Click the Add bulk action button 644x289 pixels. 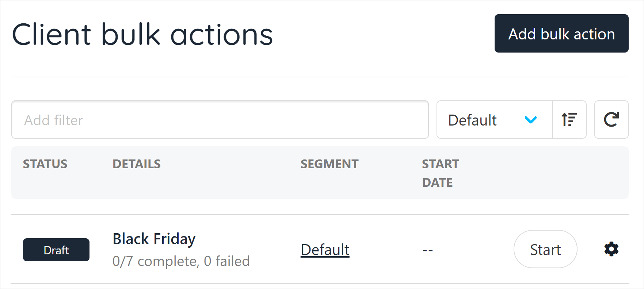(x=561, y=34)
